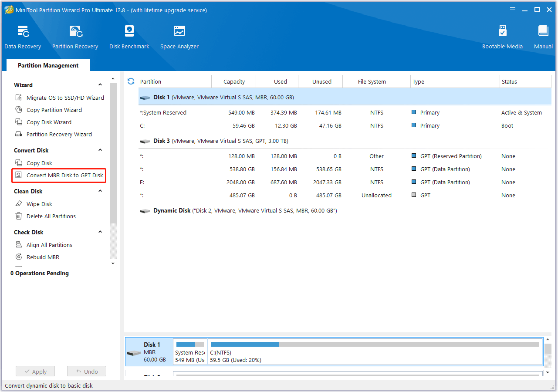
Task: Open the Disk Benchmark tool
Action: 129,37
